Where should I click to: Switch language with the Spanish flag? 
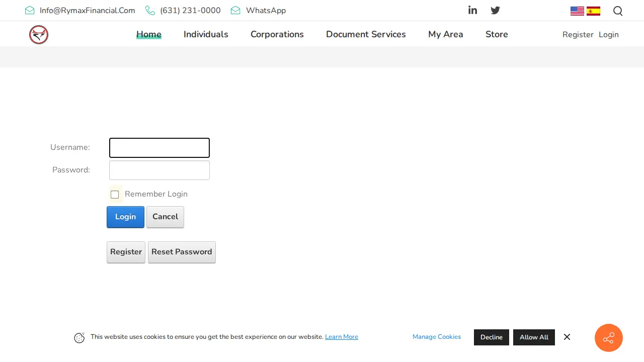coord(593,11)
